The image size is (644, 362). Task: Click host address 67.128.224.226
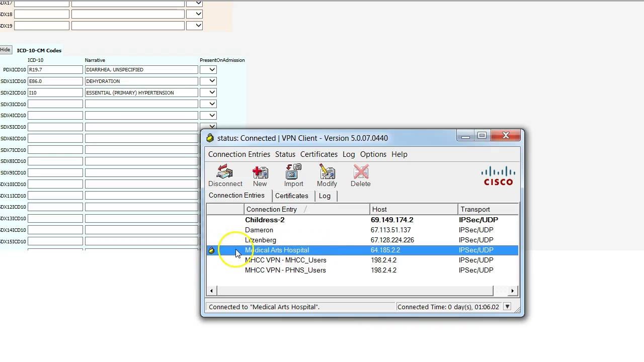[x=392, y=240]
